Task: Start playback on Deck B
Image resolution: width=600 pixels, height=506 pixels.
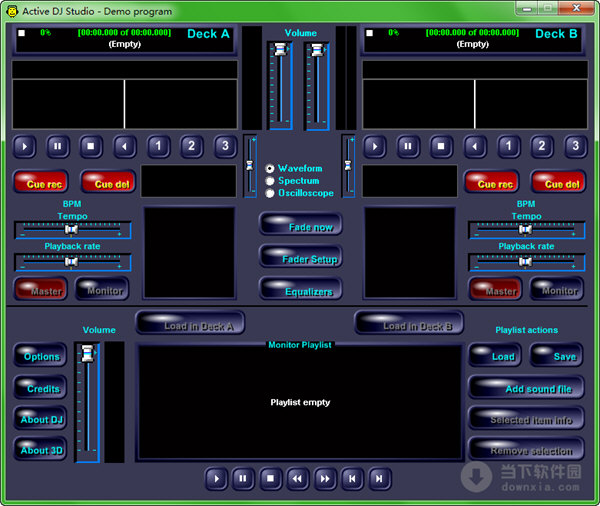Action: (x=375, y=147)
